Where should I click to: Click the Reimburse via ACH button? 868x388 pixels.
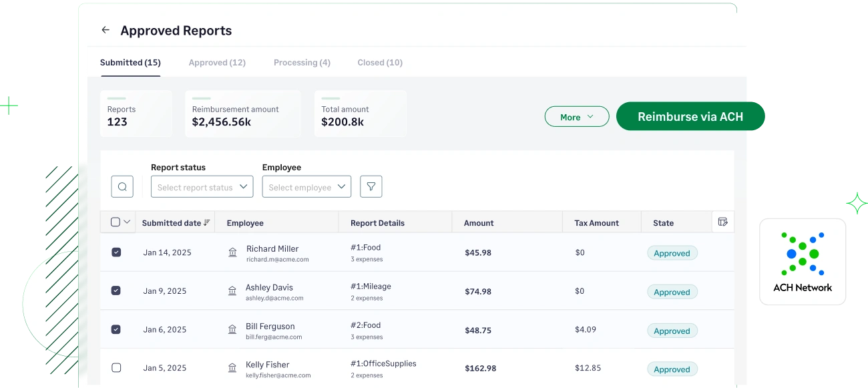(690, 116)
